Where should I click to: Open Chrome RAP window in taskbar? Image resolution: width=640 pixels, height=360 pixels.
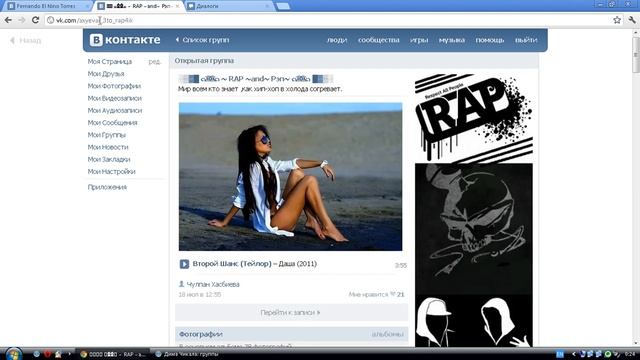(113, 354)
